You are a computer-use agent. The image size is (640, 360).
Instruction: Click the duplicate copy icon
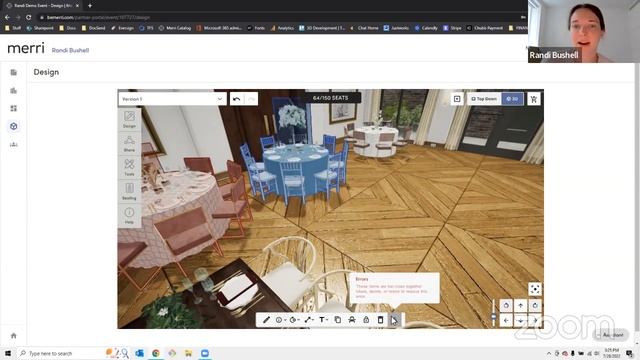click(338, 320)
